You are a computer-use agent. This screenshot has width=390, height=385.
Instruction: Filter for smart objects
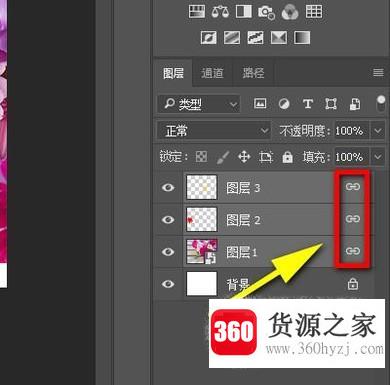[x=355, y=104]
